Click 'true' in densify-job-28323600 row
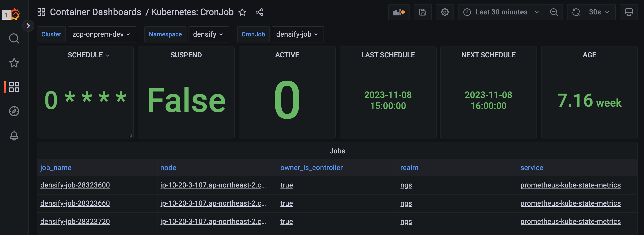This screenshot has height=235, width=644. click(x=287, y=185)
